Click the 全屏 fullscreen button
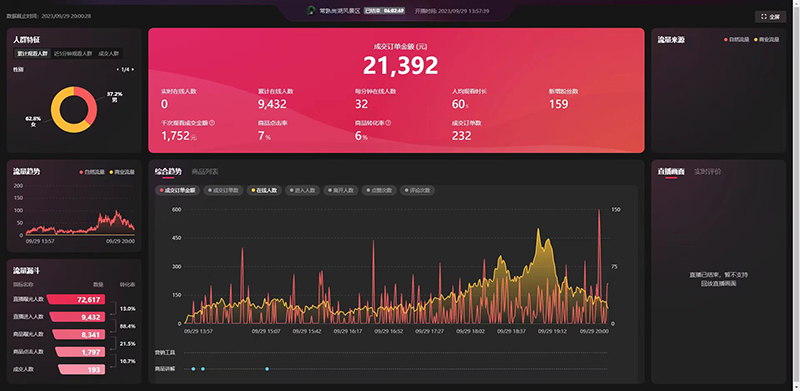Image resolution: width=800 pixels, height=391 pixels. pos(770,16)
